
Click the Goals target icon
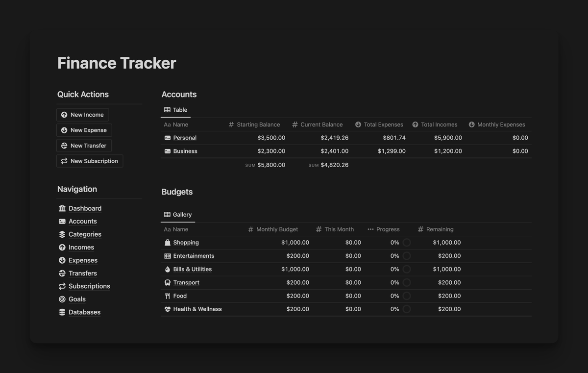(62, 299)
